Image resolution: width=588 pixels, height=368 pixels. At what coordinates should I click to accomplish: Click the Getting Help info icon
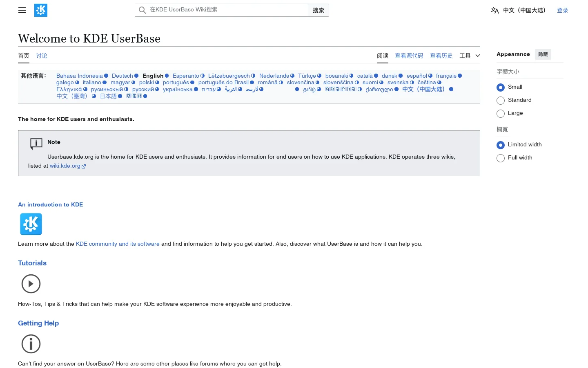pyautogui.click(x=31, y=344)
